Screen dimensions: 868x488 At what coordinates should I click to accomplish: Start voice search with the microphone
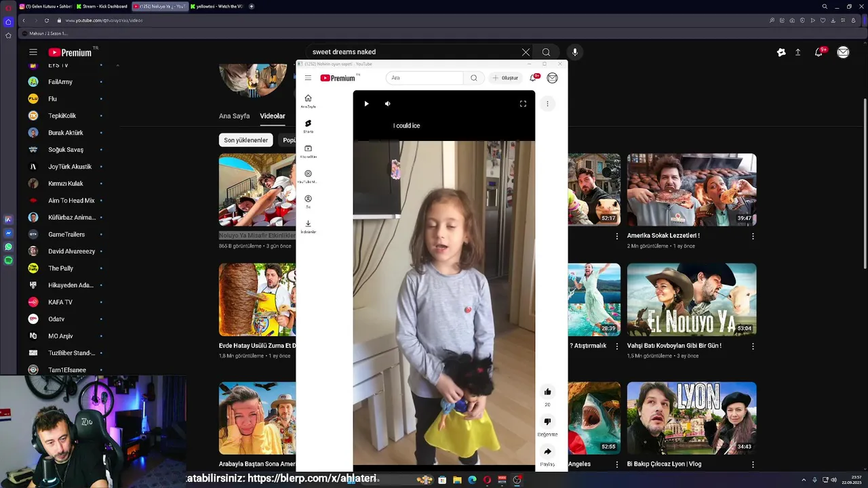[575, 52]
